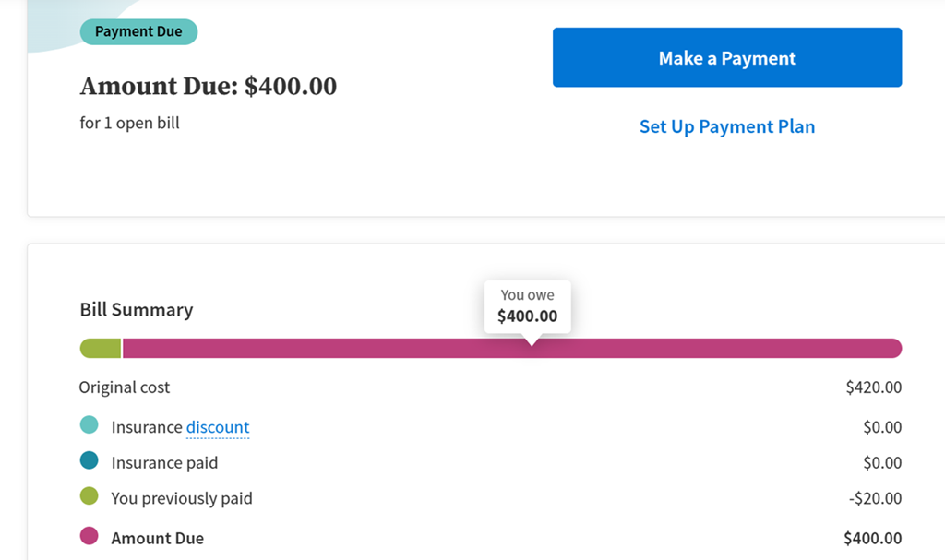
Task: Click the pink Amount Due legend dot
Action: 89,536
